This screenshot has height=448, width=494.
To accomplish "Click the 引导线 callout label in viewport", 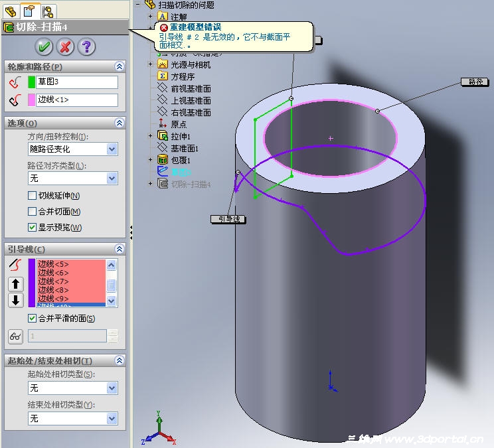I will pyautogui.click(x=228, y=219).
